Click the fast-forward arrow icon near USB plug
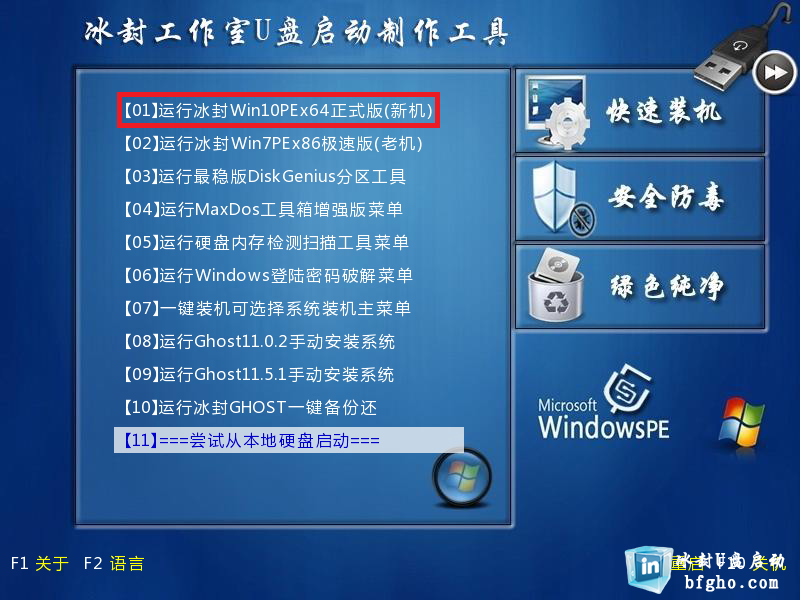 (x=774, y=72)
